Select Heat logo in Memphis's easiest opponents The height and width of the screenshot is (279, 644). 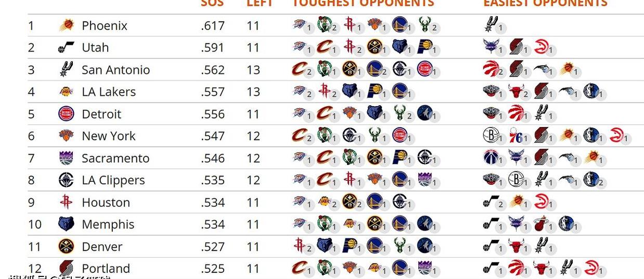click(x=540, y=224)
